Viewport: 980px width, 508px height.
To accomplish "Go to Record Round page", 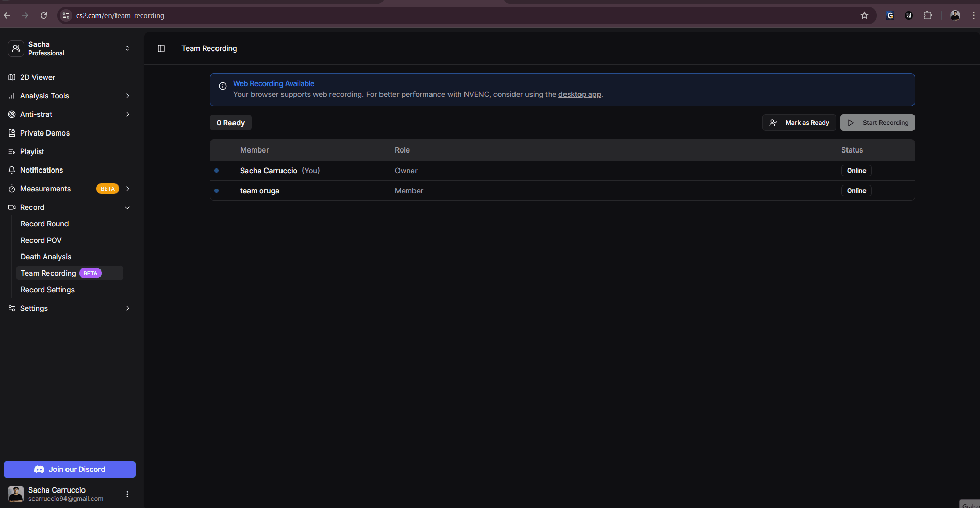I will (x=44, y=224).
